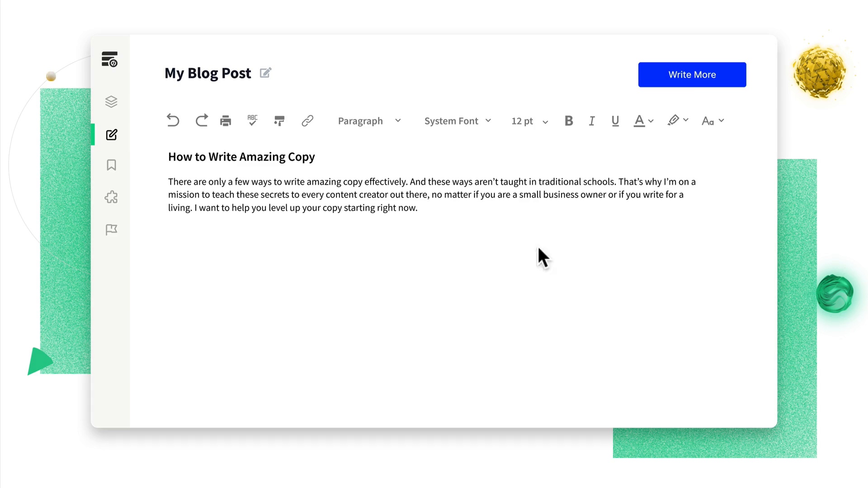The image size is (868, 488).
Task: Click the How to Write Amazing Copy heading
Action: [241, 157]
